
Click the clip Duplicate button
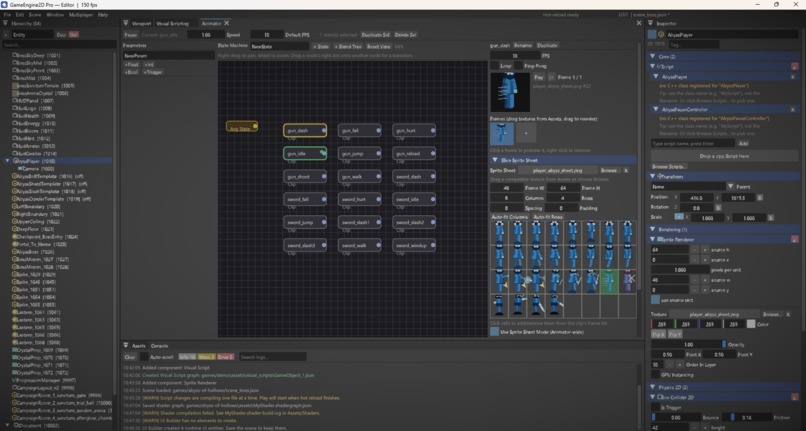[547, 45]
